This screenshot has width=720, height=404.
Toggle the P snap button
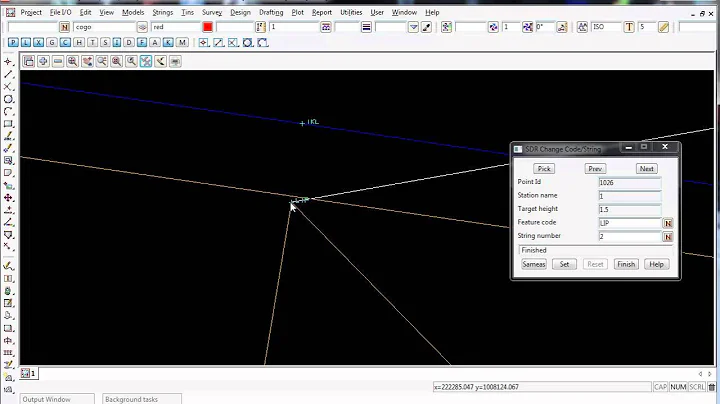click(13, 43)
